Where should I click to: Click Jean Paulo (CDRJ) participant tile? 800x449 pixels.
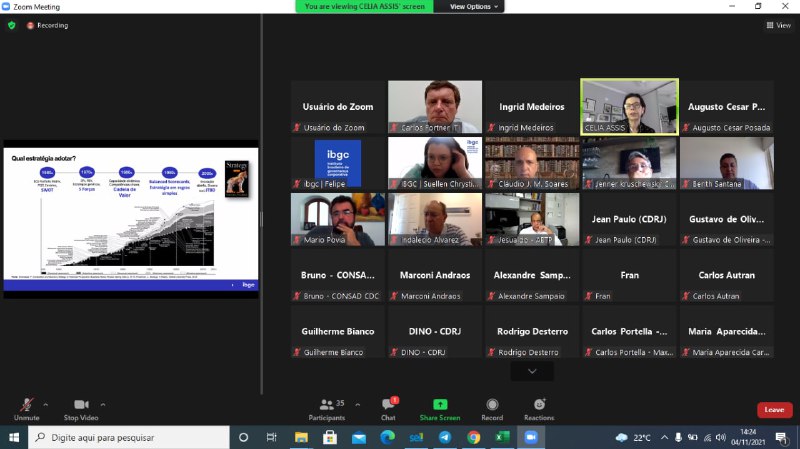point(630,219)
